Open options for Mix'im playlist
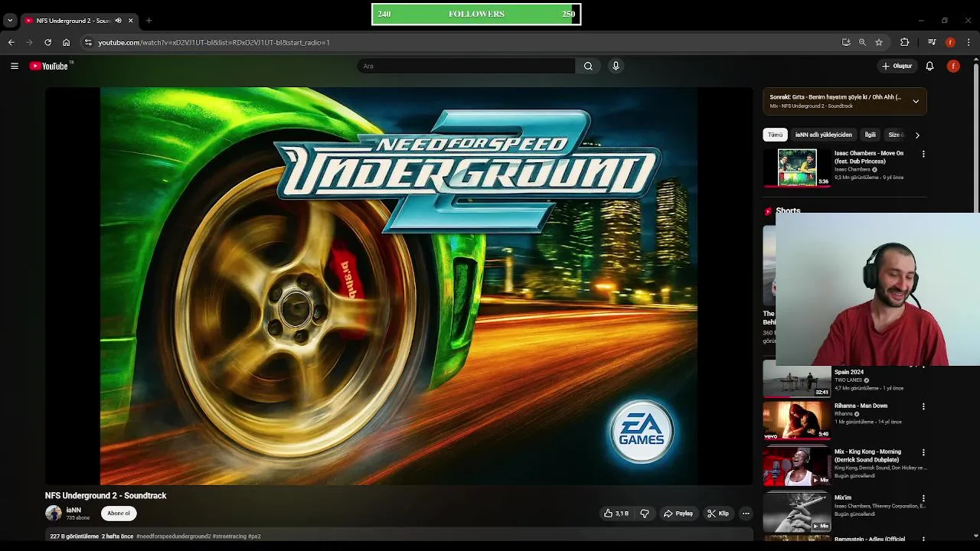Screen dimensions: 980x551 [x=923, y=498]
